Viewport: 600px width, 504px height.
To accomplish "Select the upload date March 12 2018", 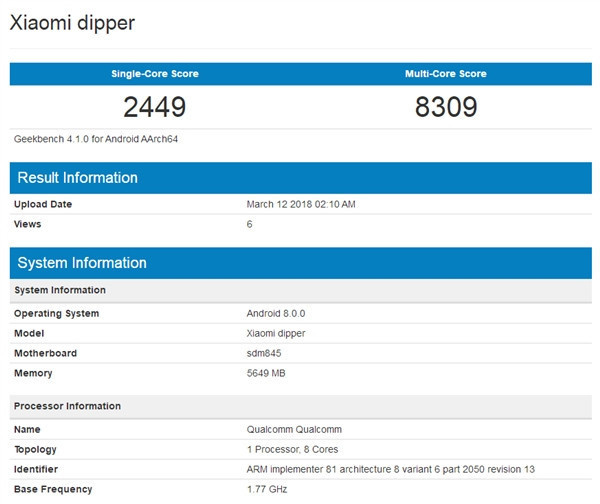I will pyautogui.click(x=301, y=204).
